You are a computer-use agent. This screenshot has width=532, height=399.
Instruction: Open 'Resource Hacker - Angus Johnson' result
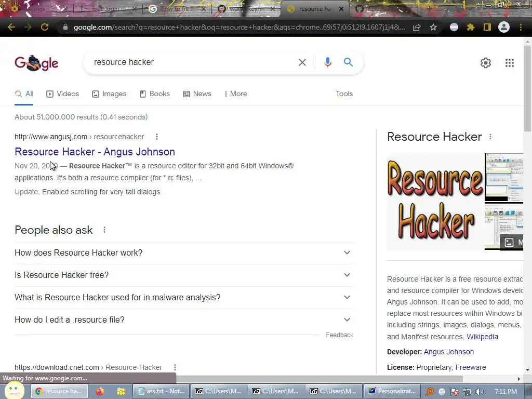[x=95, y=152]
